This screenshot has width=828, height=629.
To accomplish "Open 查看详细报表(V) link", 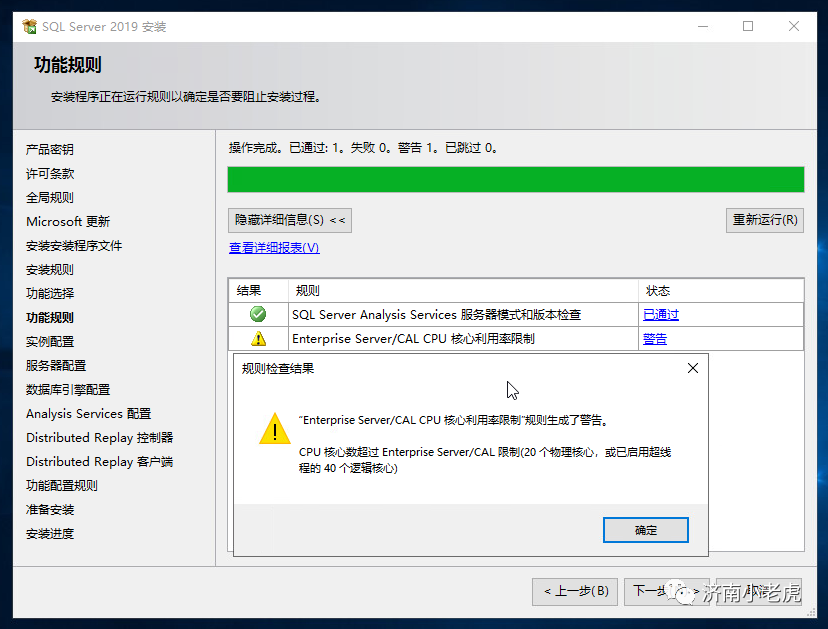I will [274, 247].
